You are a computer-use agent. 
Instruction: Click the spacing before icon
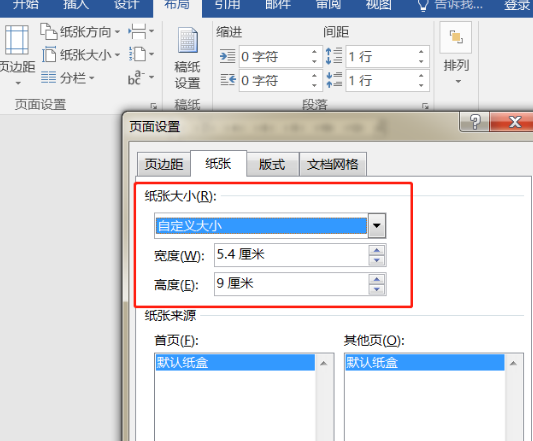(x=334, y=56)
